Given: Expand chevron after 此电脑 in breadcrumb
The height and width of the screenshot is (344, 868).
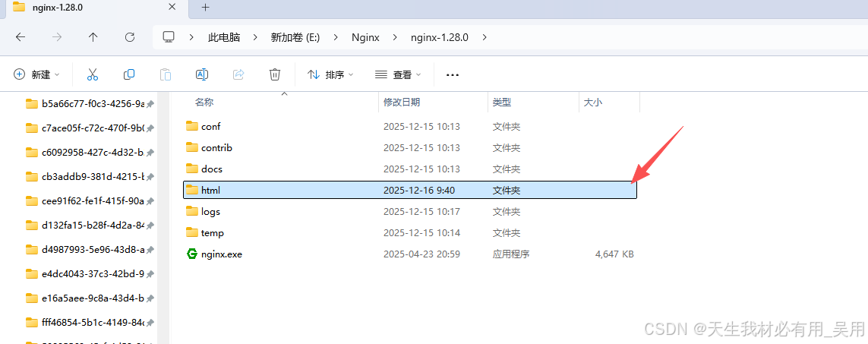Looking at the screenshot, I should [255, 37].
